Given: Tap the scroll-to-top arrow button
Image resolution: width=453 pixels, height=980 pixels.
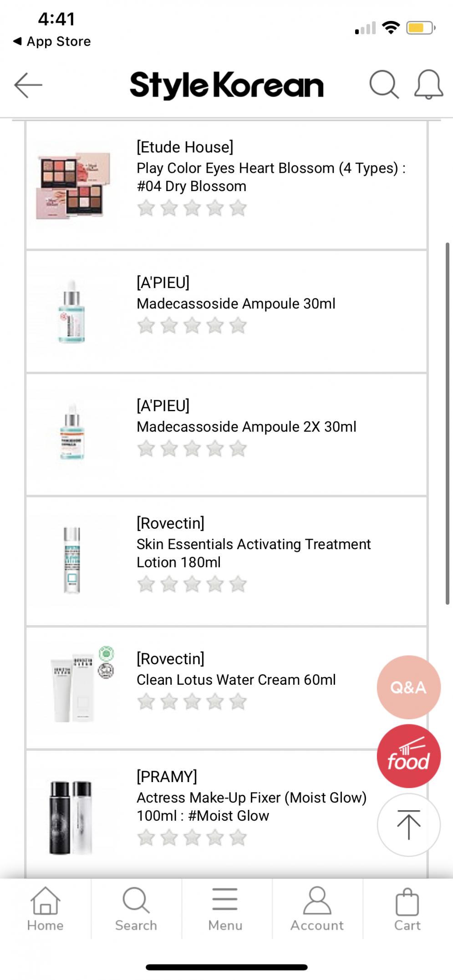Looking at the screenshot, I should 408,824.
